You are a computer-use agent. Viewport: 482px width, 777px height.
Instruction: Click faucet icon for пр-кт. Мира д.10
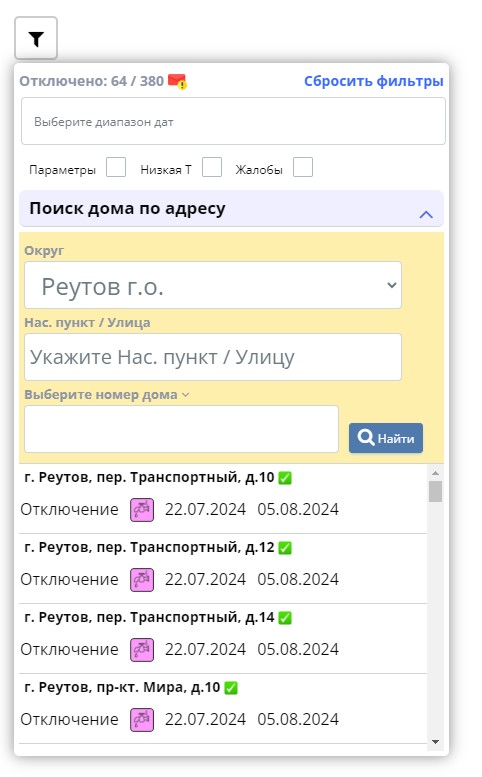(142, 720)
